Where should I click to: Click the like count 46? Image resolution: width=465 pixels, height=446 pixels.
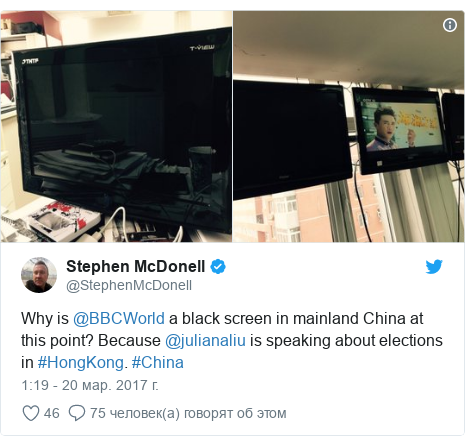(x=52, y=413)
